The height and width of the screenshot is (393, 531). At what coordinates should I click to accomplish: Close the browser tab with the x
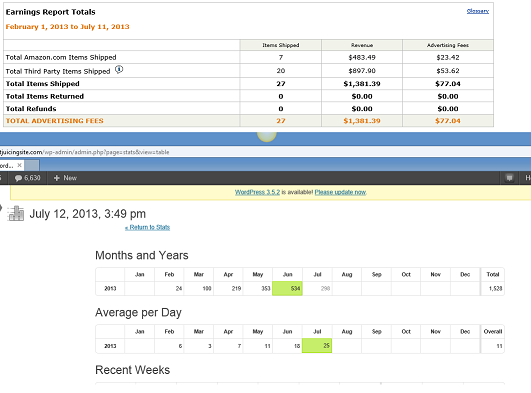pos(20,165)
